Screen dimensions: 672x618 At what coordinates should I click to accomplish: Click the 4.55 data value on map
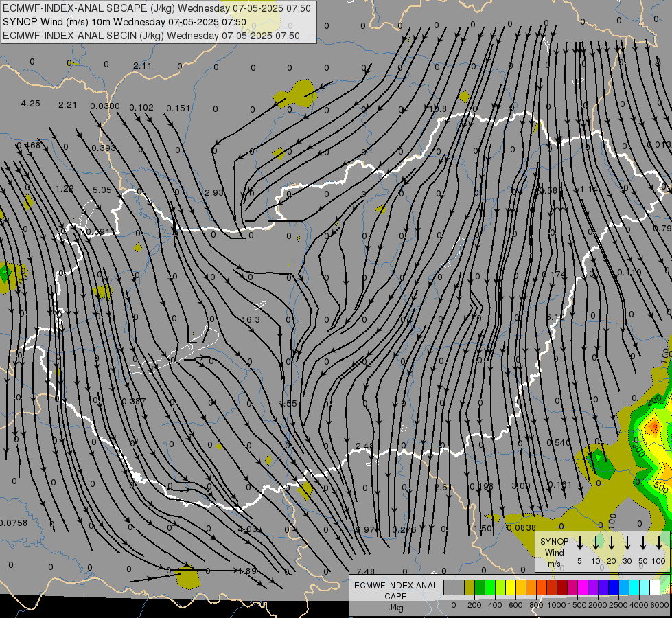click(x=288, y=403)
